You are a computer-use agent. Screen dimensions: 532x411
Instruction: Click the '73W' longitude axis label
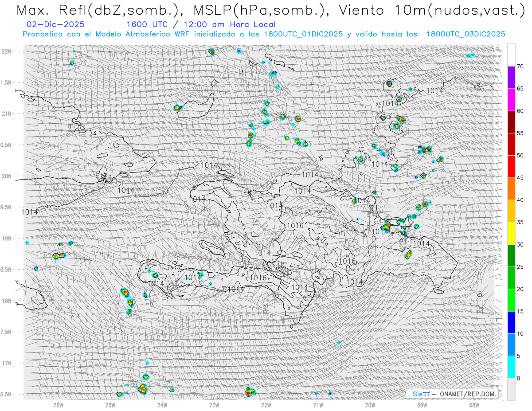(x=214, y=404)
